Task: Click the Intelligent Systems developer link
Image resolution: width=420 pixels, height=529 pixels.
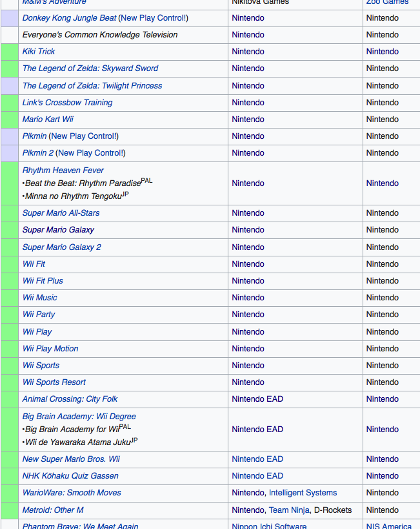Action: pos(303,493)
